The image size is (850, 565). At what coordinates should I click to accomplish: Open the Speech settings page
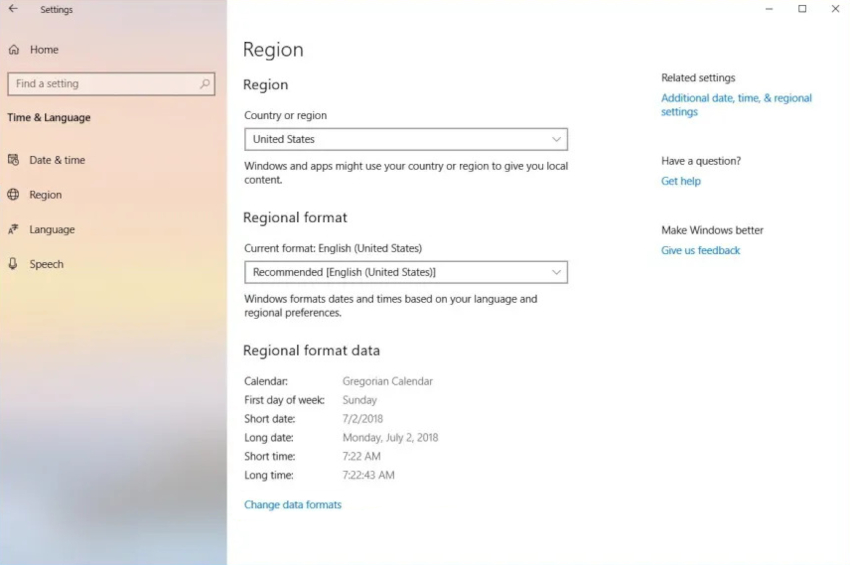coord(46,265)
